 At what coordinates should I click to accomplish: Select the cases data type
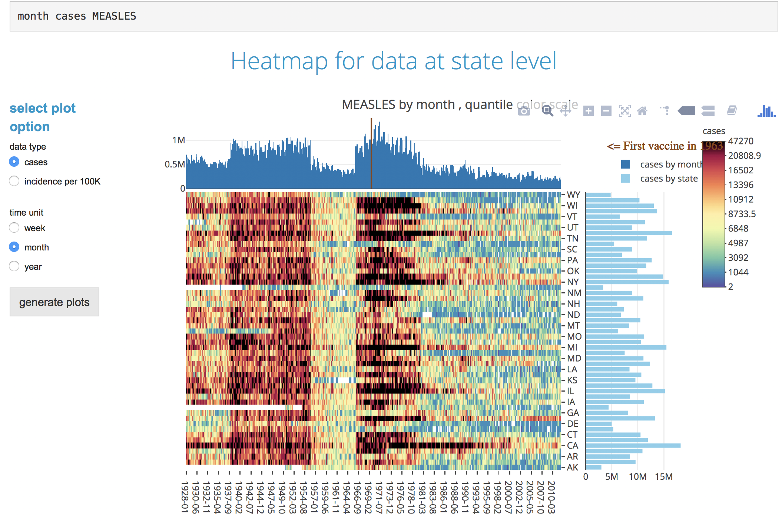click(14, 162)
